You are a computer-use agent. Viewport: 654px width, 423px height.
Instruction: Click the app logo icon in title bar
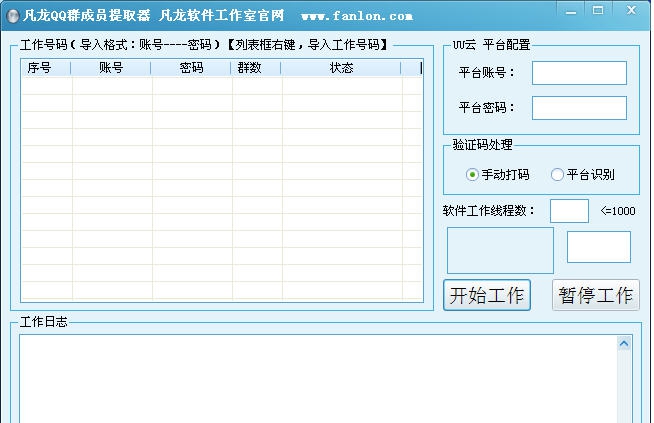coord(13,16)
